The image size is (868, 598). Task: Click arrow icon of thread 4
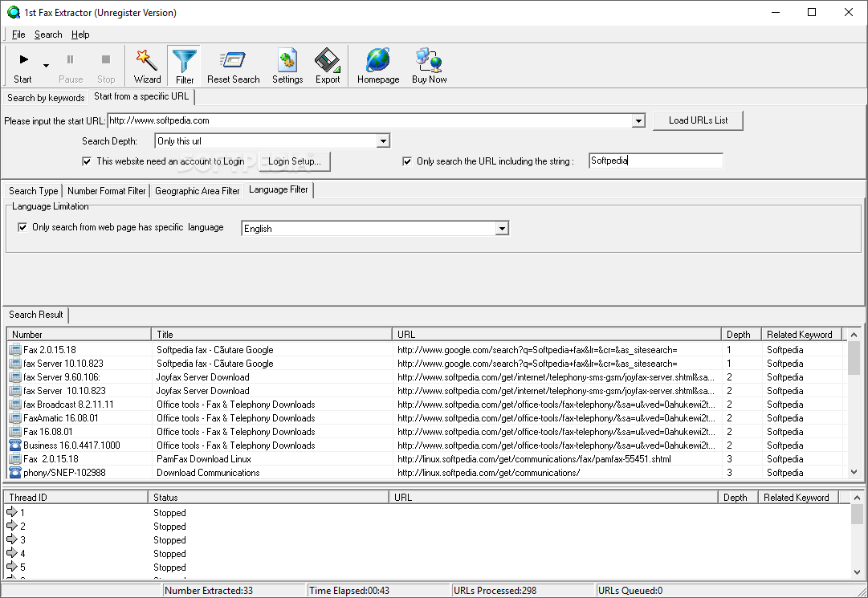coord(11,552)
